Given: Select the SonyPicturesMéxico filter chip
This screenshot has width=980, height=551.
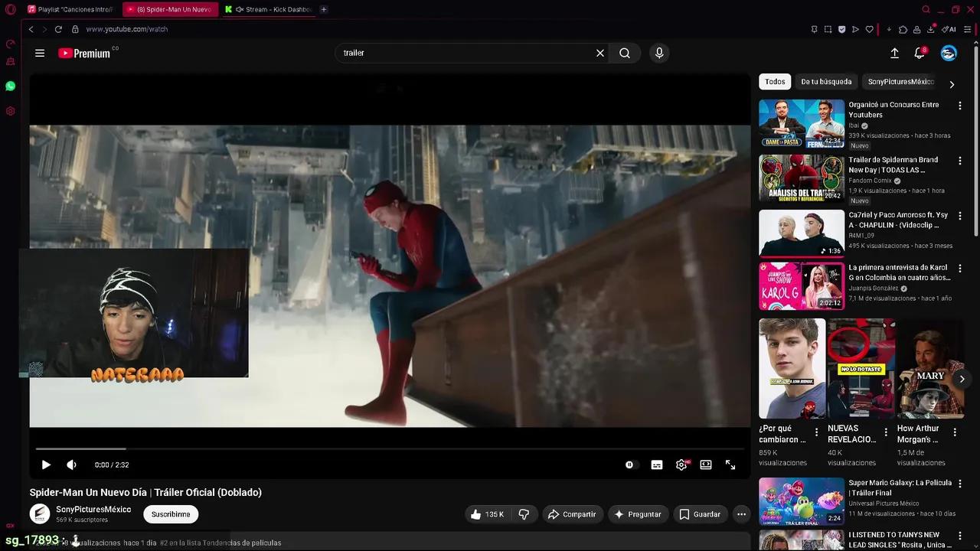Looking at the screenshot, I should (901, 82).
